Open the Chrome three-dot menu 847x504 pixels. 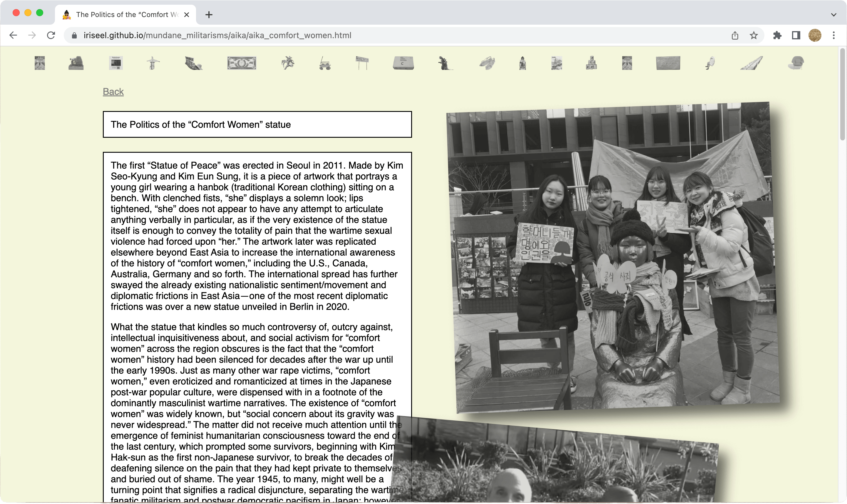[x=833, y=35]
